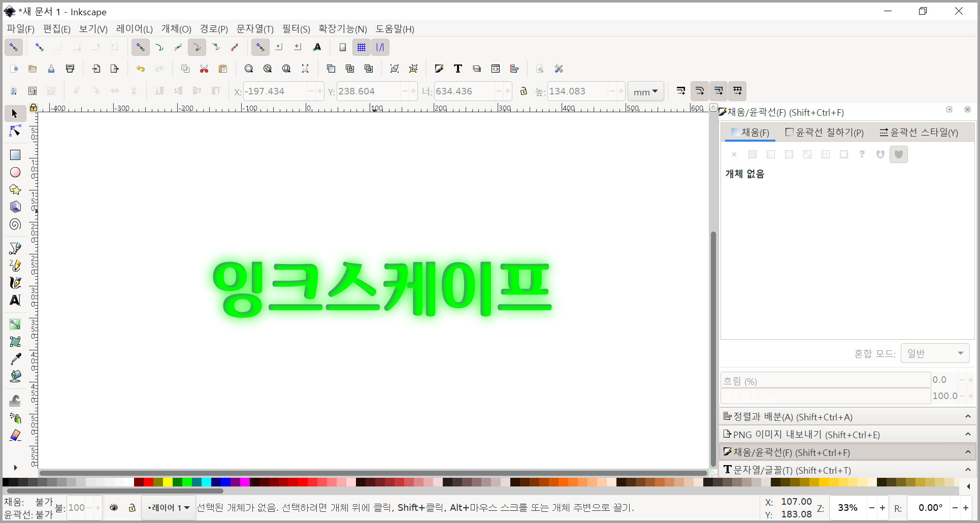The image size is (980, 523).
Task: Open the 혼합 모드 blend dropdown
Action: (935, 353)
